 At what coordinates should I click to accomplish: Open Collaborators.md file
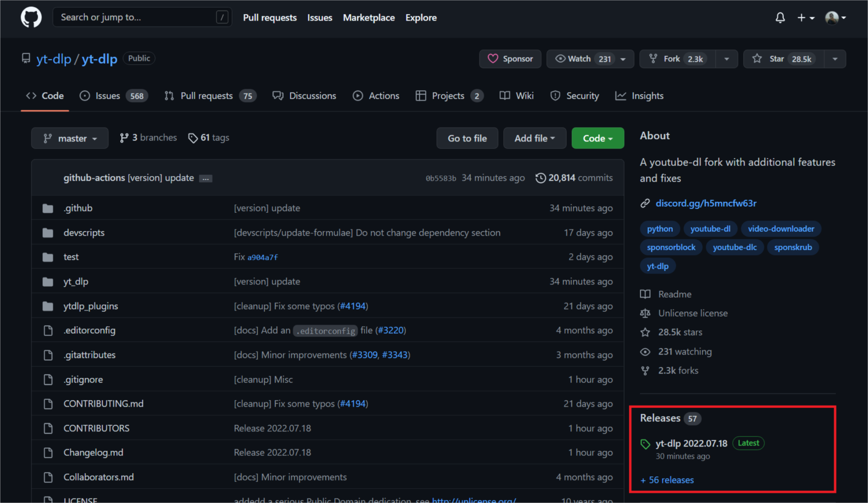tap(99, 477)
